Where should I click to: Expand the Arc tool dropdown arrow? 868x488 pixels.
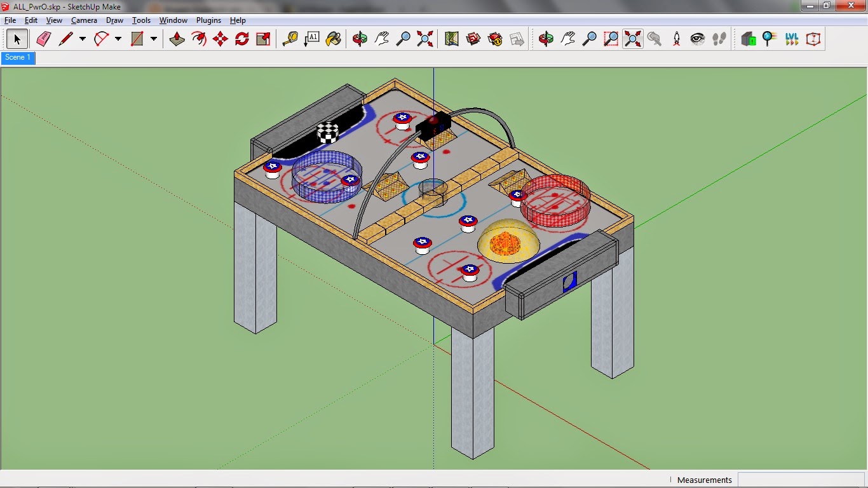click(118, 39)
